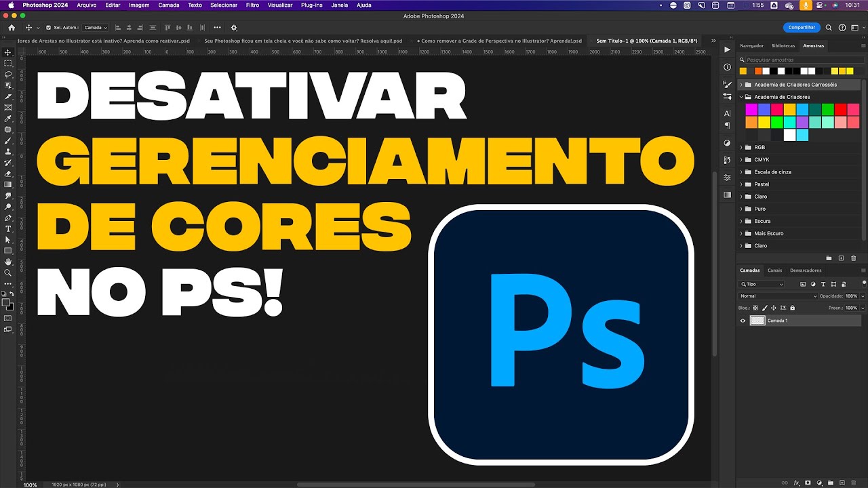Select the Gradient tool
The height and width of the screenshot is (488, 868).
pos(8,184)
